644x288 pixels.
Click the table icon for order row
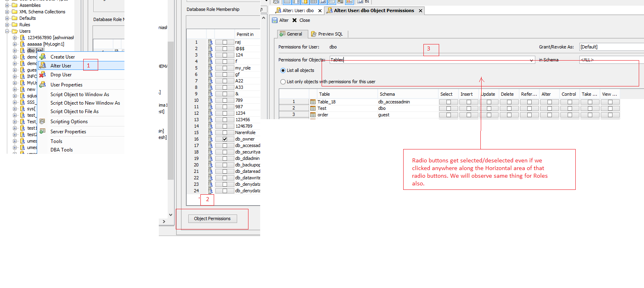click(313, 115)
